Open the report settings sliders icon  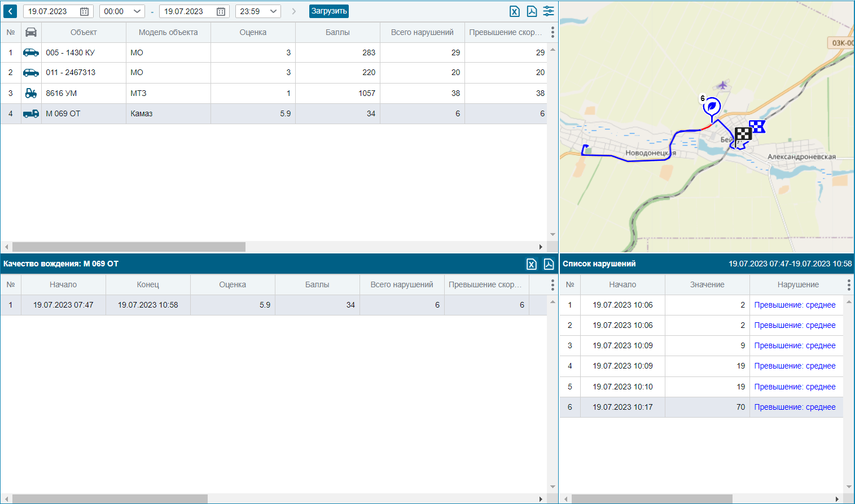point(549,11)
